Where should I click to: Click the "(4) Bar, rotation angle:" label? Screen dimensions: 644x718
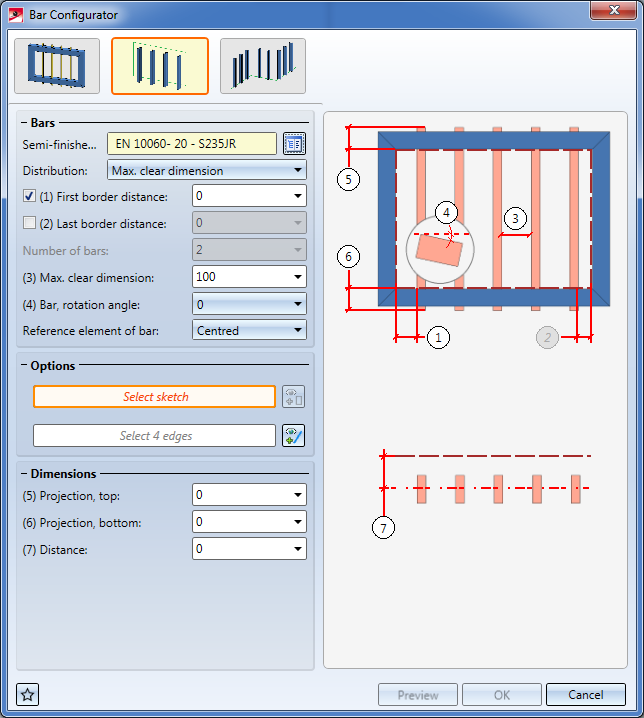click(81, 305)
